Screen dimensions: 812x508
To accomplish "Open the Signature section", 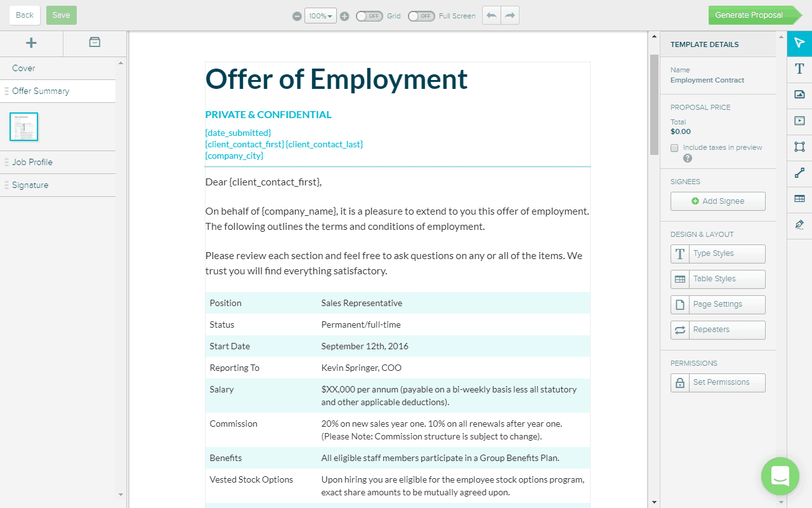I will [x=58, y=185].
